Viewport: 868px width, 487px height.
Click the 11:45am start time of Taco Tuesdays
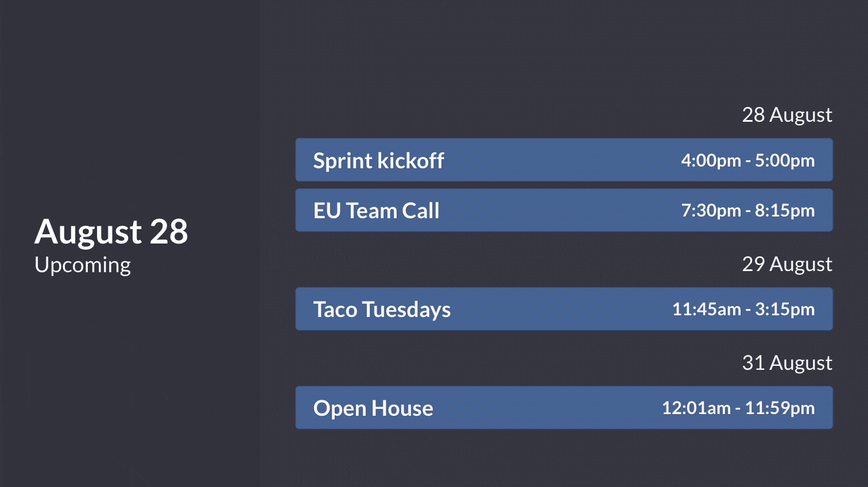tap(706, 309)
